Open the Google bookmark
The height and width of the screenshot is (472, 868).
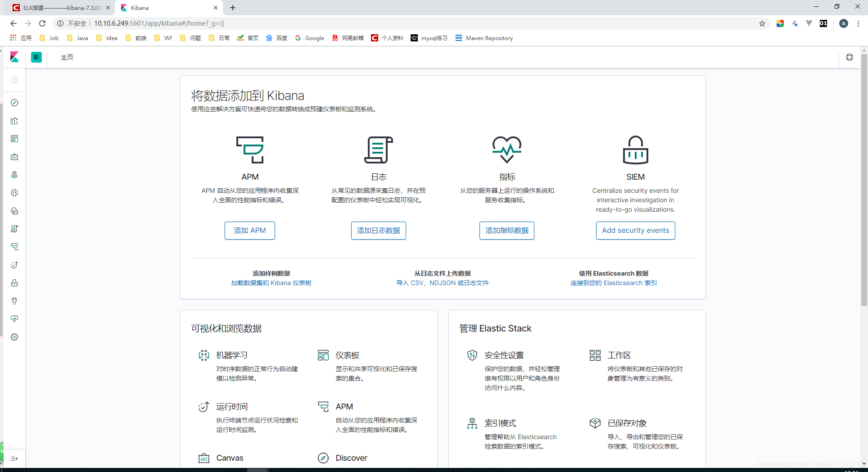[x=310, y=38]
